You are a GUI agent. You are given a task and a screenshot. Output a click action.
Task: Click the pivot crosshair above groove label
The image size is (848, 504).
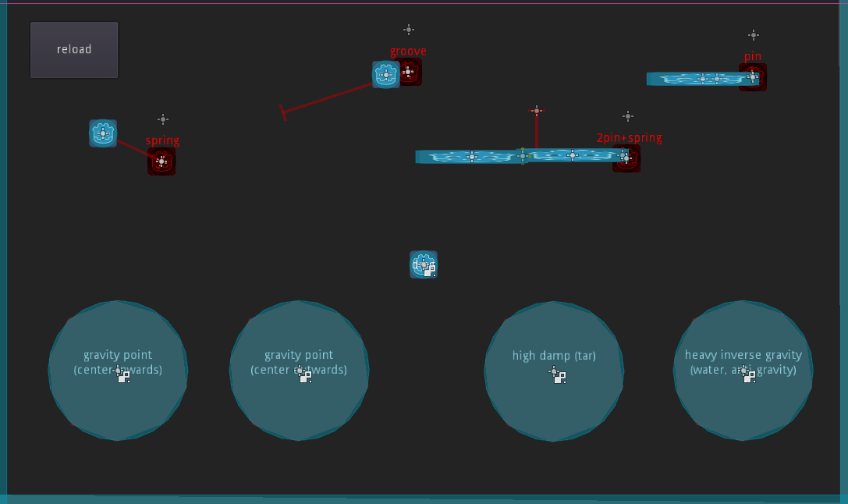coord(409,30)
